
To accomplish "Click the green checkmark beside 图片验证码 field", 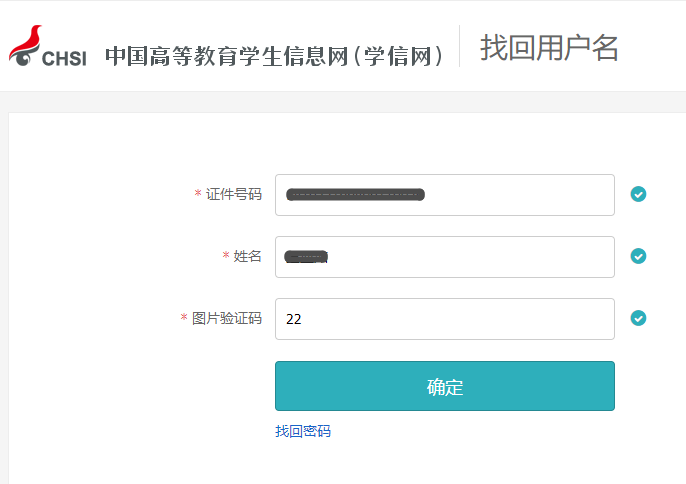I will pyautogui.click(x=638, y=318).
